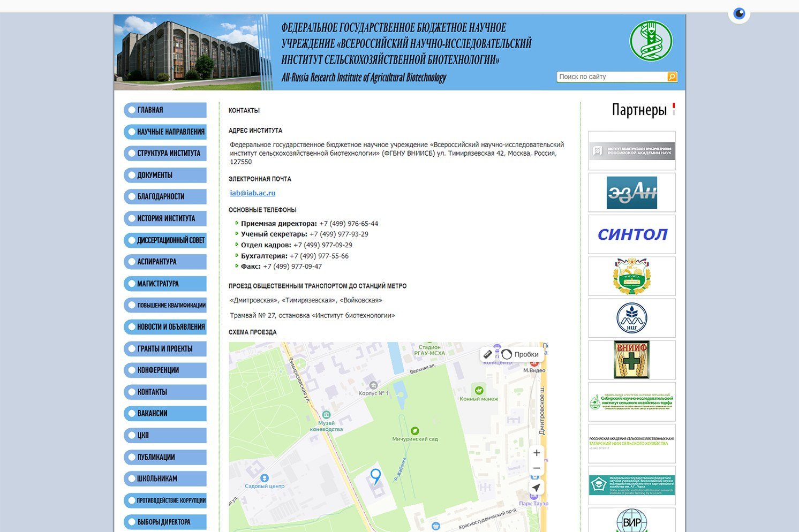Open the АСПИРАНТУРА menu item
Image resolution: width=799 pixels, height=532 pixels.
[x=165, y=262]
